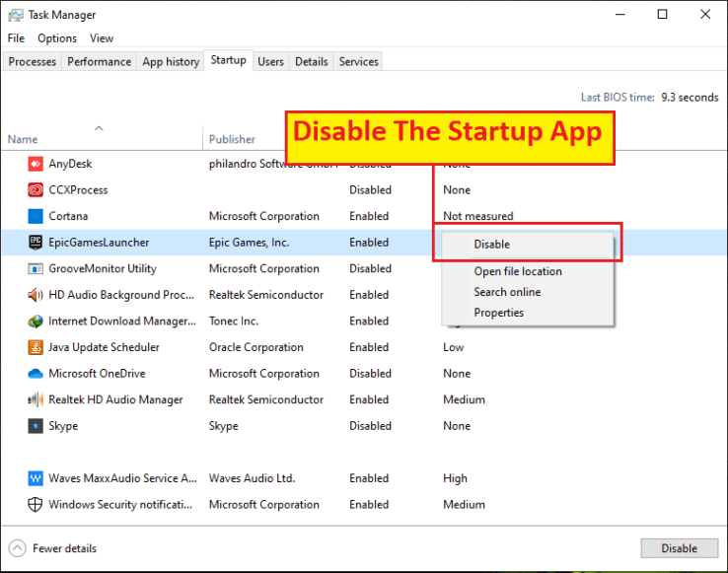Image resolution: width=728 pixels, height=573 pixels.
Task: Click the Realtek HD Audio Manager icon
Action: point(36,399)
